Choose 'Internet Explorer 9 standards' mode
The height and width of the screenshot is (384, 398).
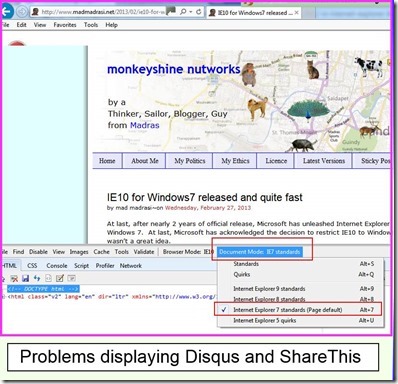(301, 289)
